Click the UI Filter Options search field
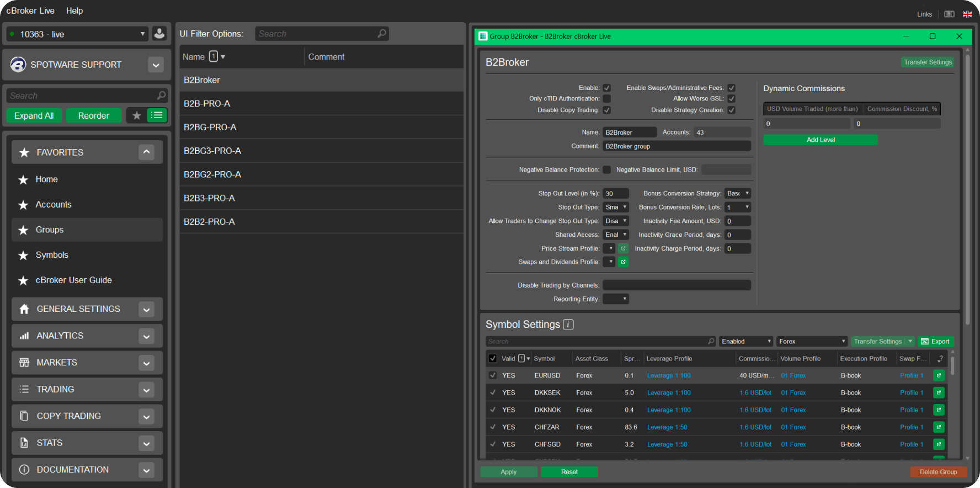The height and width of the screenshot is (488, 980). [x=322, y=34]
